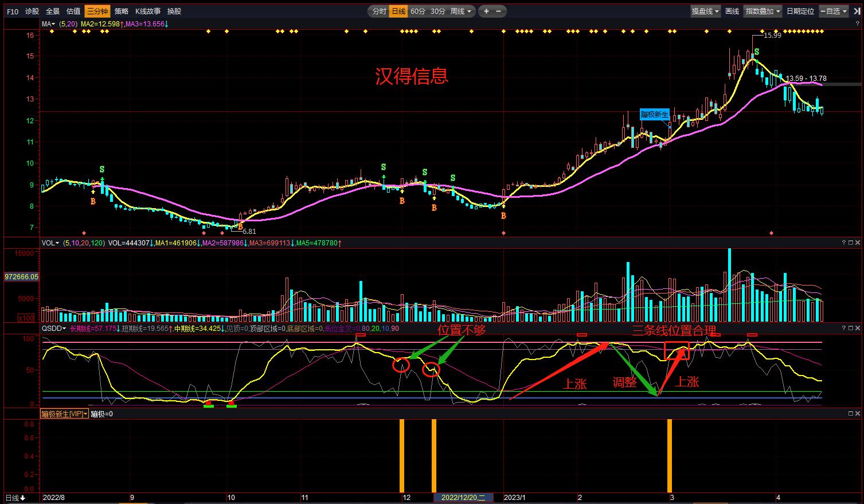Switch to 分时 intraday view
The width and height of the screenshot is (864, 504).
tap(379, 11)
